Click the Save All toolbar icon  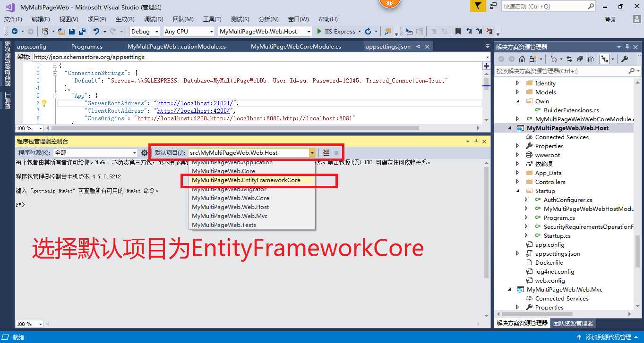(82, 32)
